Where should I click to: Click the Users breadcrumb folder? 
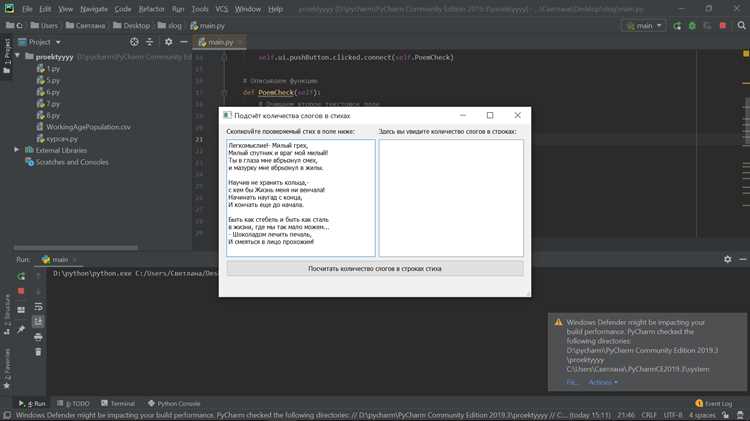click(x=44, y=26)
